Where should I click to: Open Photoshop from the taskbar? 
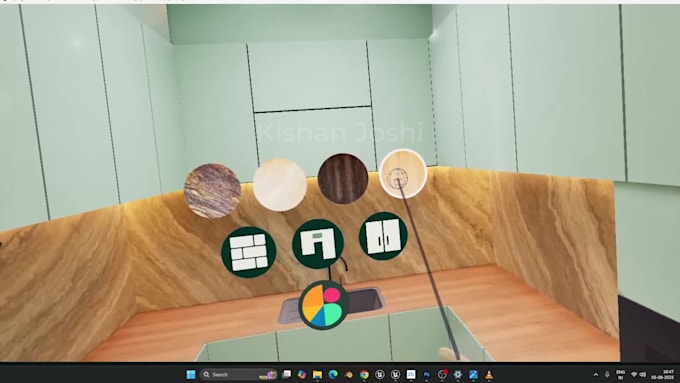tap(427, 374)
